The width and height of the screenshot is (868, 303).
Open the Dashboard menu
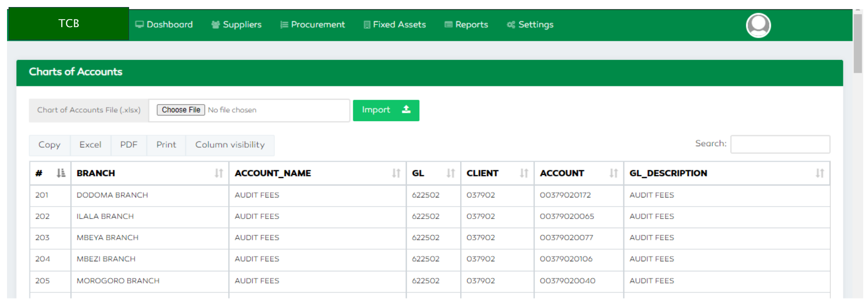tap(164, 25)
